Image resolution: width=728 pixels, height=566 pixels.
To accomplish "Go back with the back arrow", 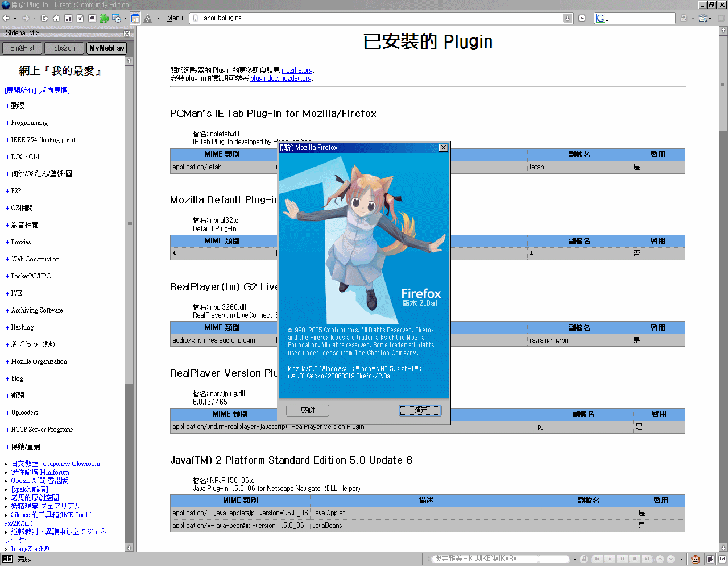I will (x=6, y=18).
